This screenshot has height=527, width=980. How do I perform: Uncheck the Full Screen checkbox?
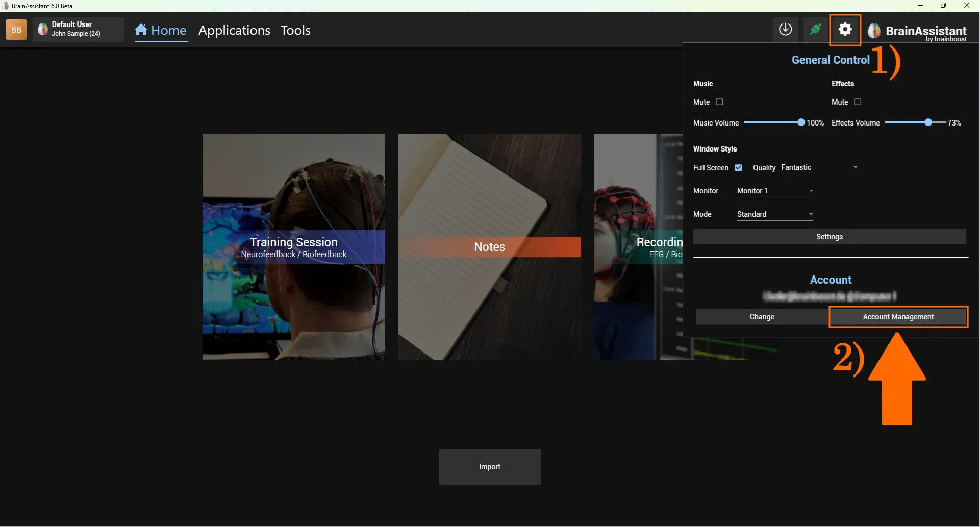tap(738, 168)
